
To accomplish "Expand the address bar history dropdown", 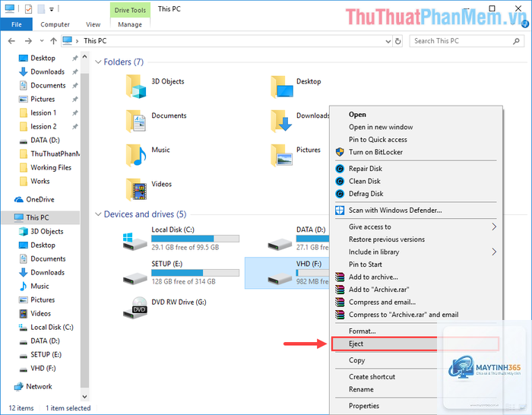I will [x=388, y=41].
